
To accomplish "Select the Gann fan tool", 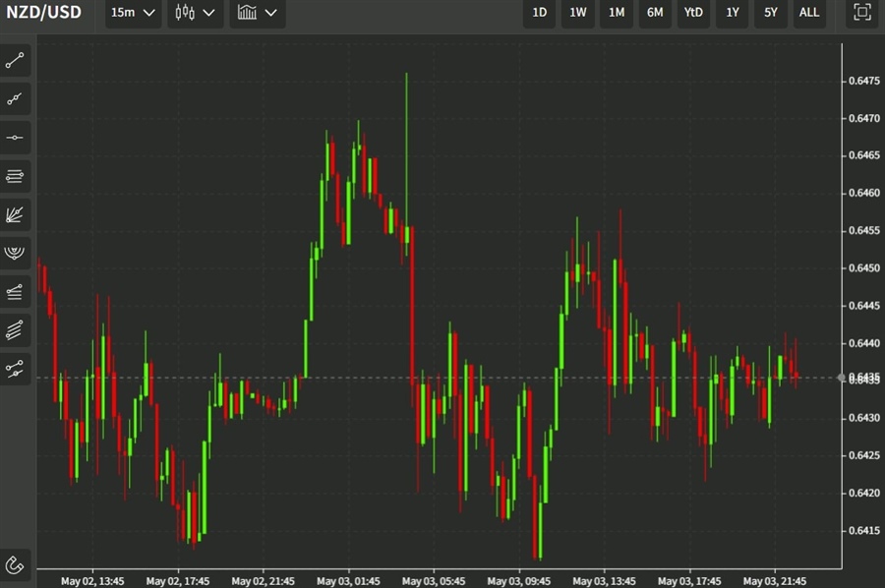I will click(15, 215).
